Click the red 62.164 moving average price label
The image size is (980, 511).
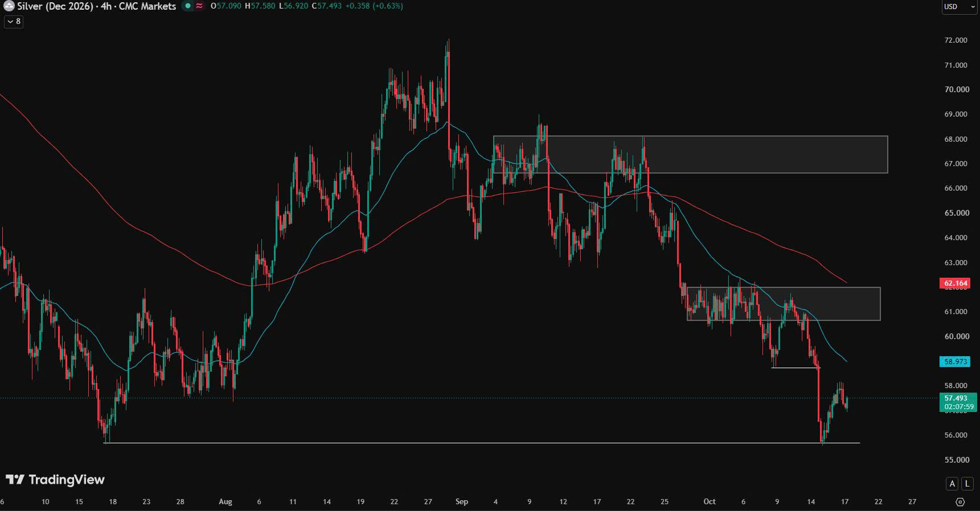(956, 283)
